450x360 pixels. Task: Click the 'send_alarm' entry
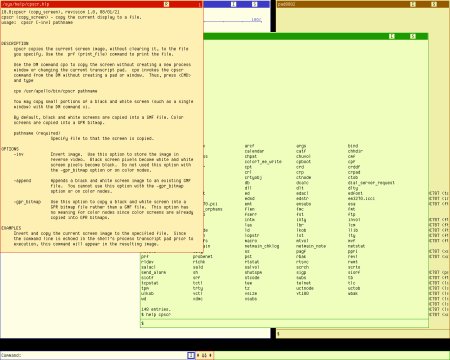pos(153,272)
